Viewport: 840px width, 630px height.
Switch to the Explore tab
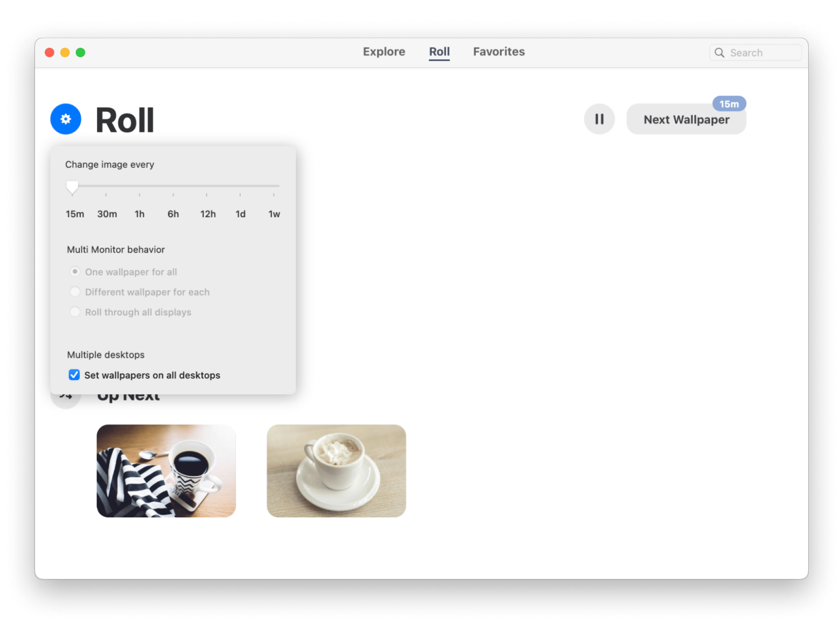click(384, 52)
